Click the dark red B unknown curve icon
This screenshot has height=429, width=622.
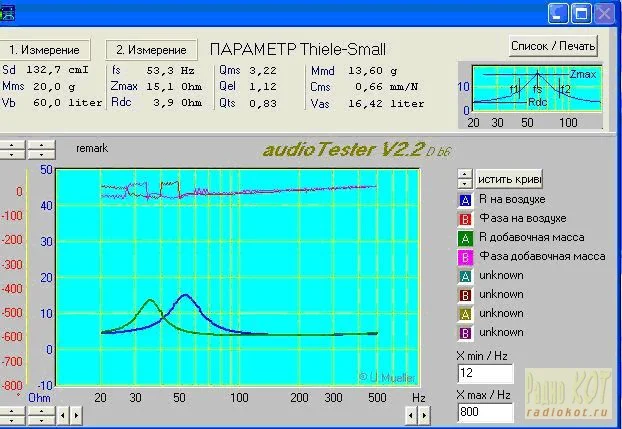click(x=464, y=294)
